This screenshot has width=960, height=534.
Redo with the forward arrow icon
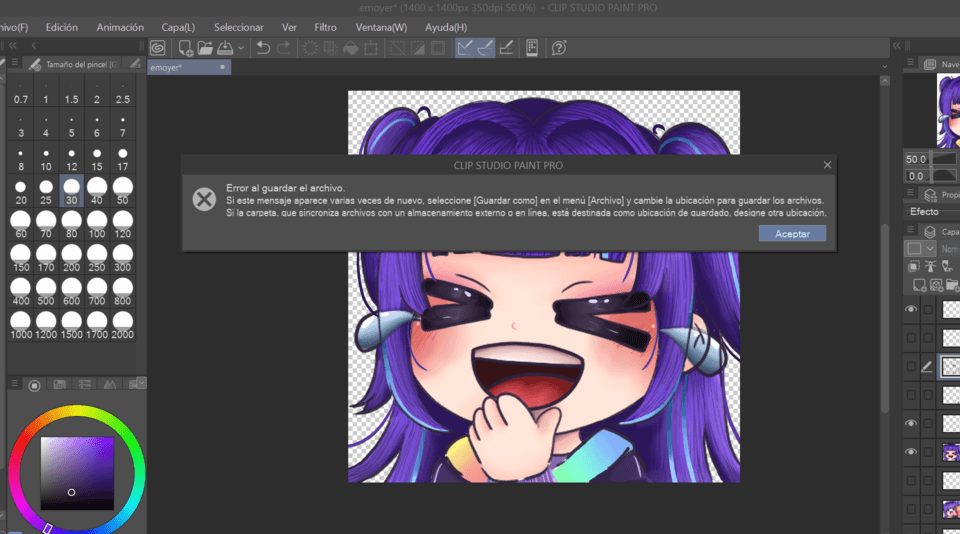pos(283,48)
